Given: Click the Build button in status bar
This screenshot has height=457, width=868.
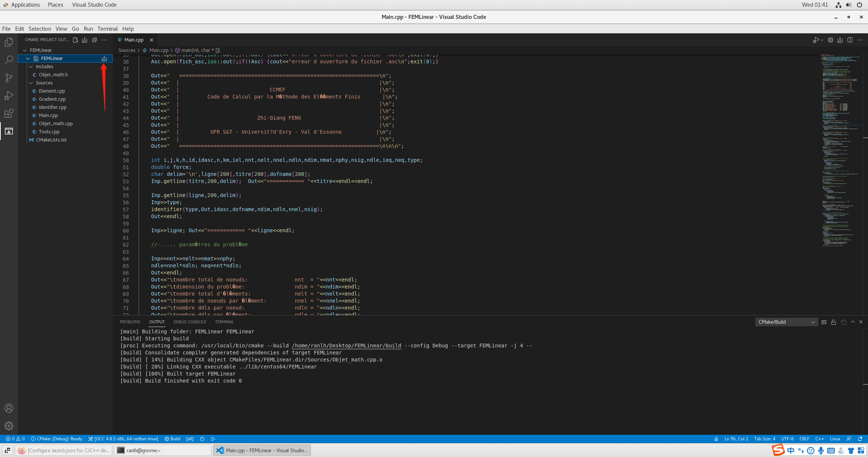Looking at the screenshot, I should (172, 439).
